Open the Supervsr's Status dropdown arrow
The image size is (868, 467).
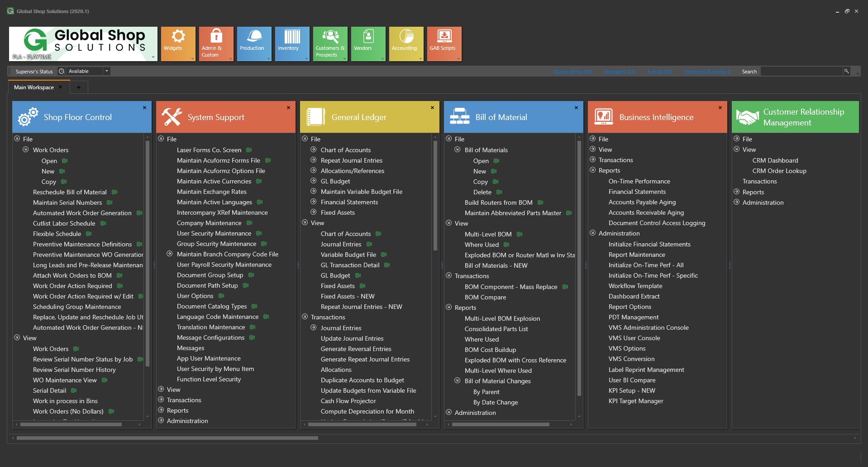[x=107, y=71]
